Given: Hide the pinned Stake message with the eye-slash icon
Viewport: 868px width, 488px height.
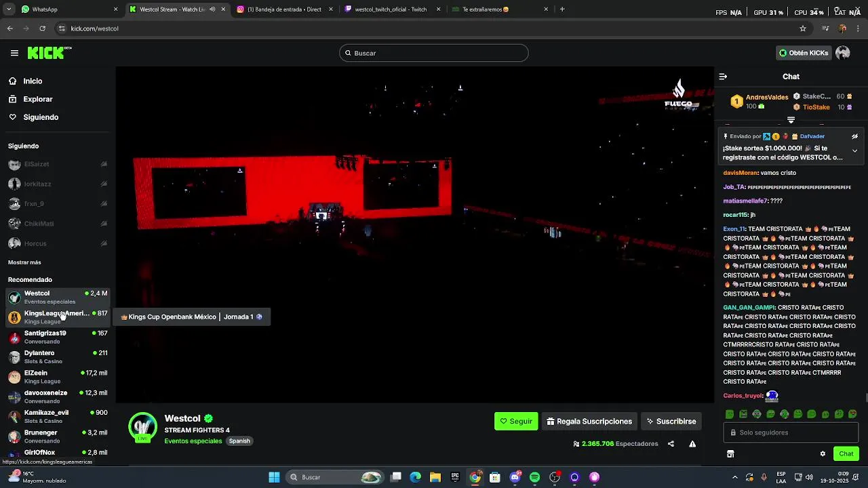Looking at the screenshot, I should click(x=854, y=136).
